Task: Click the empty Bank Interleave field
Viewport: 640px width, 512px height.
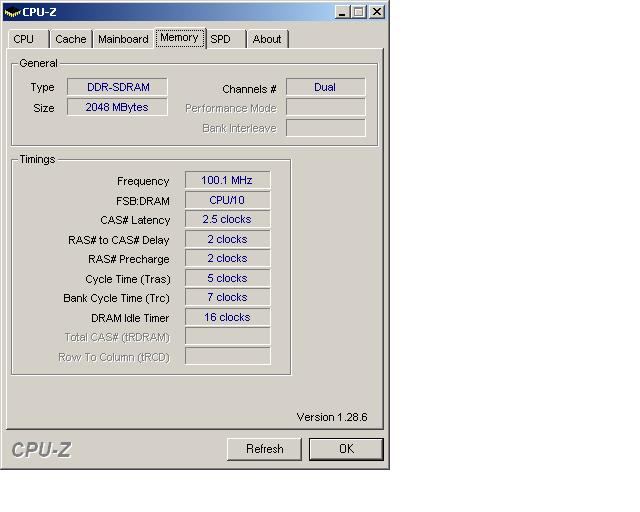Action: tap(326, 128)
